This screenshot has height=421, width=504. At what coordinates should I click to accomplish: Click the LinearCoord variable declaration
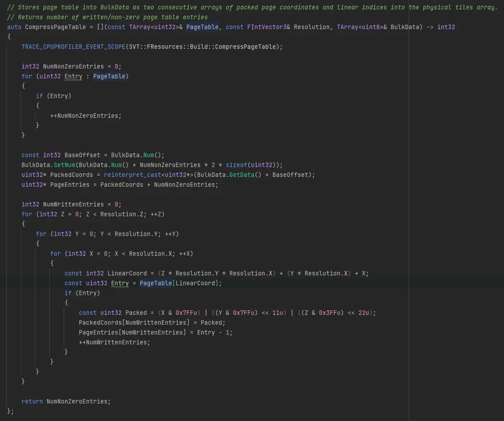pyautogui.click(x=127, y=273)
